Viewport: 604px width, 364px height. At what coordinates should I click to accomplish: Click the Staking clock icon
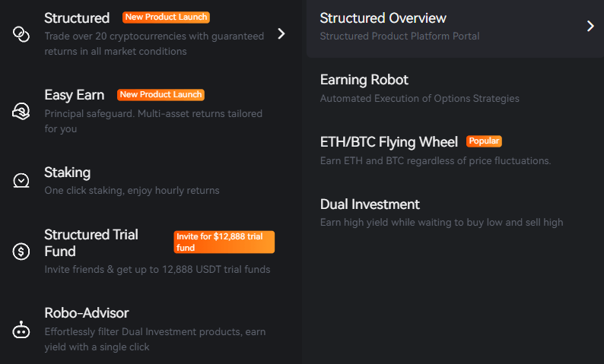[x=21, y=181]
